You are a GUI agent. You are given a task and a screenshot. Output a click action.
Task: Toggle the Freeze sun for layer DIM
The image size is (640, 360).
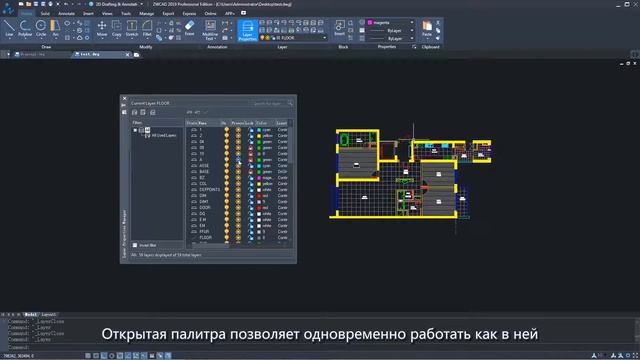click(x=238, y=196)
